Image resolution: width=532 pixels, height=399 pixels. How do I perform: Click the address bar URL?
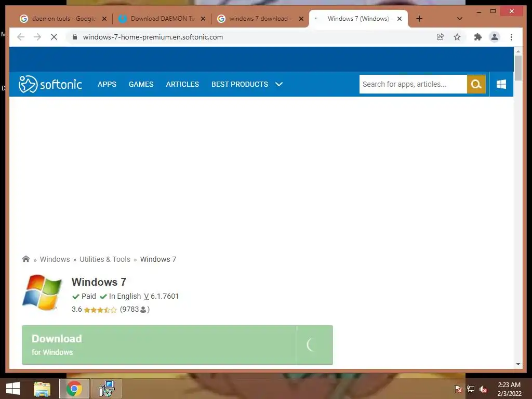point(153,37)
